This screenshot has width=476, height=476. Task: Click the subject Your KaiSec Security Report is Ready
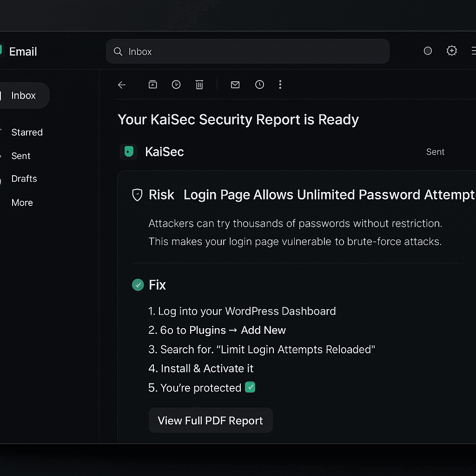click(238, 119)
